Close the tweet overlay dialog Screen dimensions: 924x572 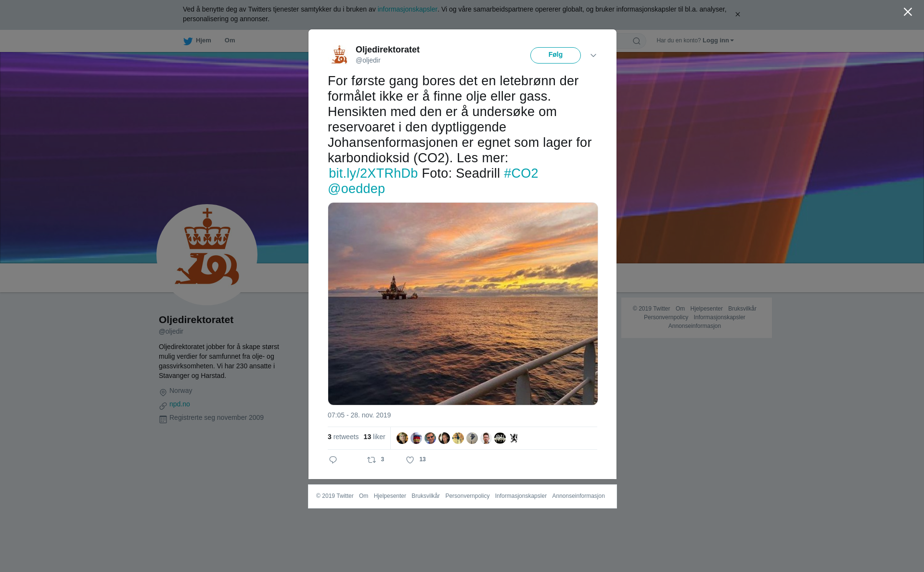[908, 12]
